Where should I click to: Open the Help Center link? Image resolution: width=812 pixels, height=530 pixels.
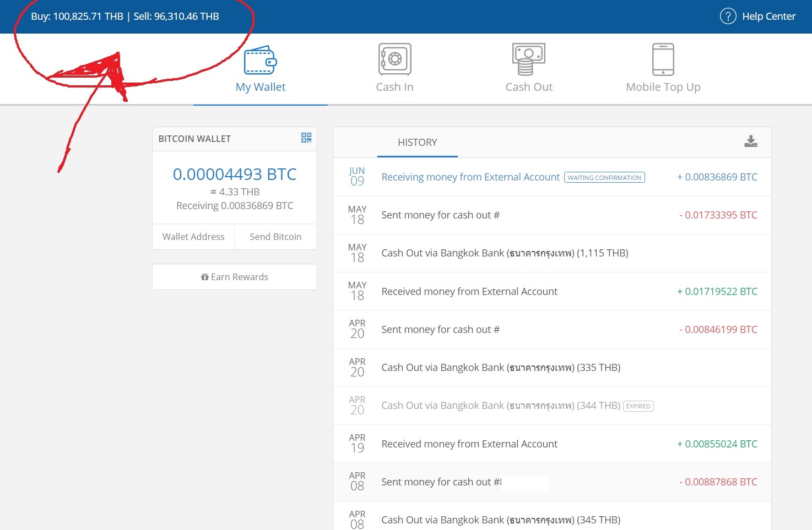(768, 17)
